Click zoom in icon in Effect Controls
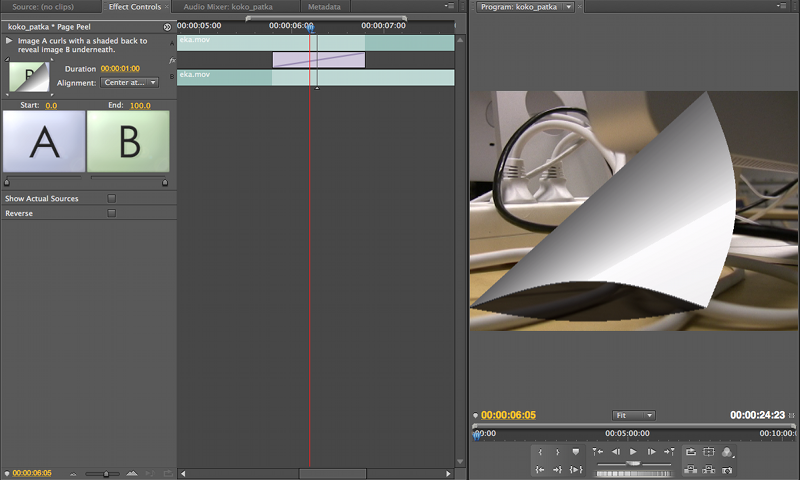 coord(132,473)
